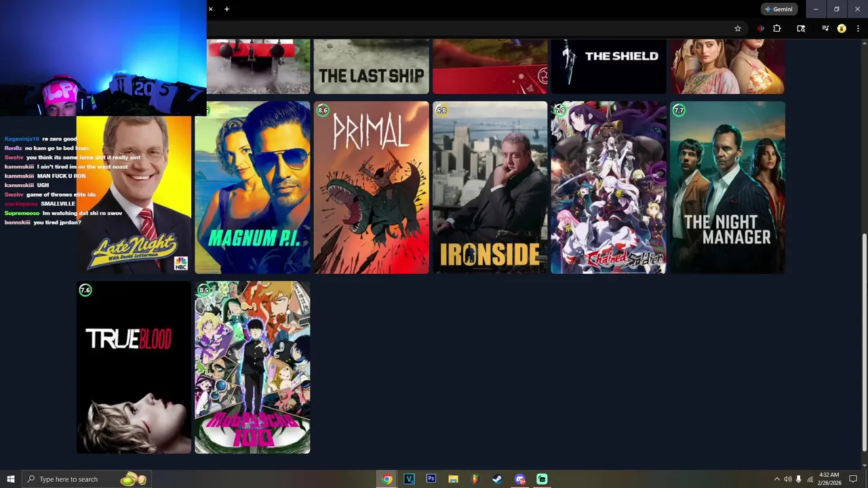Open the Magnum P.I. poster
Screen dimensions: 868x488
(x=252, y=188)
